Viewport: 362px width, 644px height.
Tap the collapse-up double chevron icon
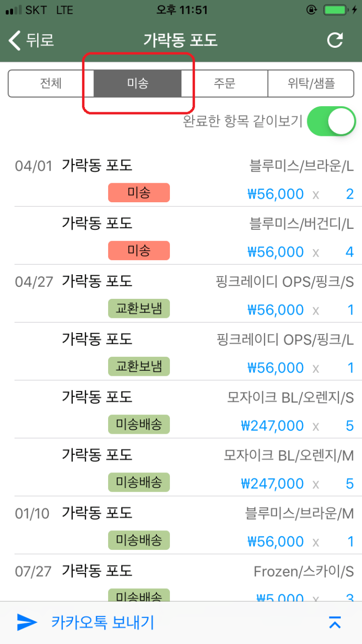[335, 622]
